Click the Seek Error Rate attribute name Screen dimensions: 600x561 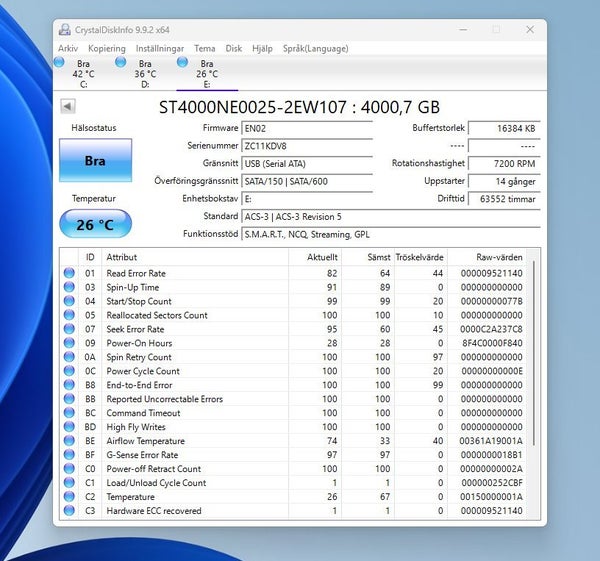pyautogui.click(x=135, y=329)
